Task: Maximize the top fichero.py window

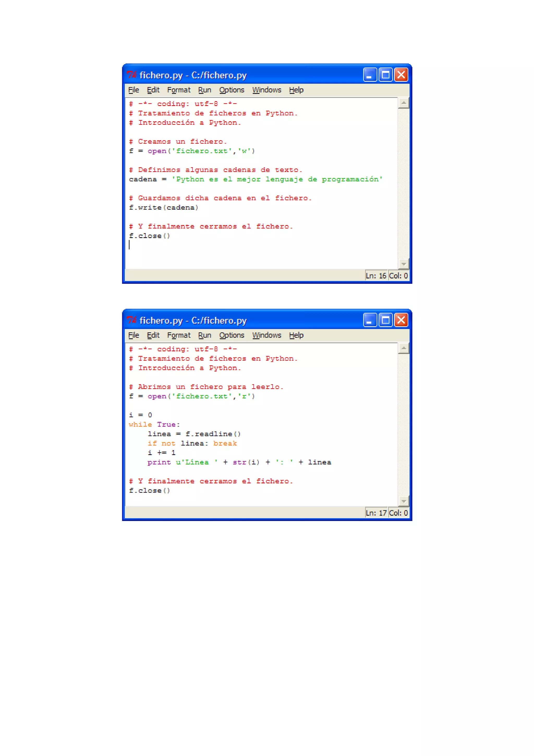Action: (x=385, y=75)
